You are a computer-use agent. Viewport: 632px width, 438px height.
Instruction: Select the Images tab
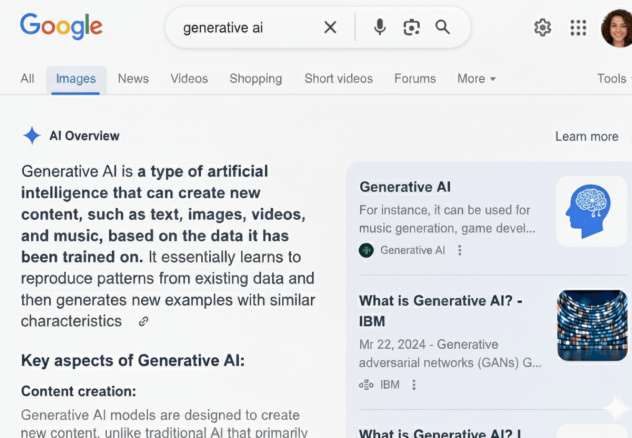pyautogui.click(x=76, y=79)
